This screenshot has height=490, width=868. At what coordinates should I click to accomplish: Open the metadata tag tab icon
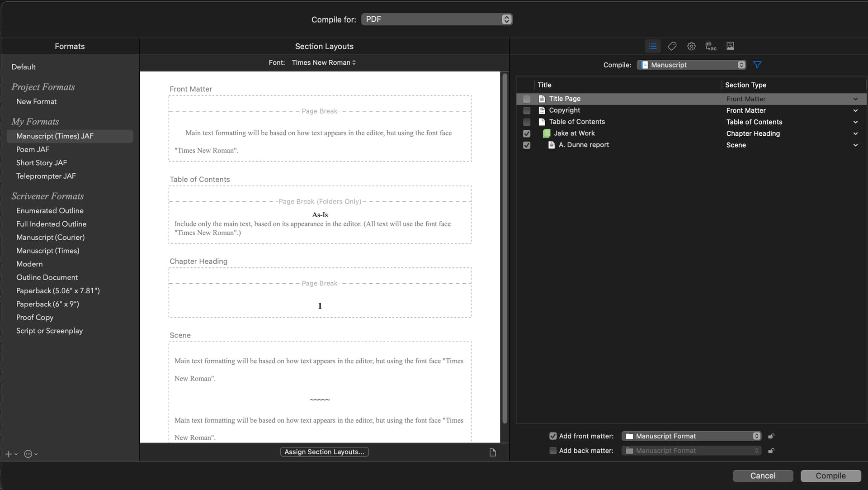[672, 46]
